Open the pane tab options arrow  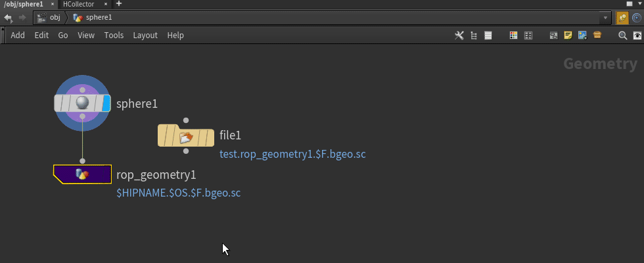(x=641, y=4)
